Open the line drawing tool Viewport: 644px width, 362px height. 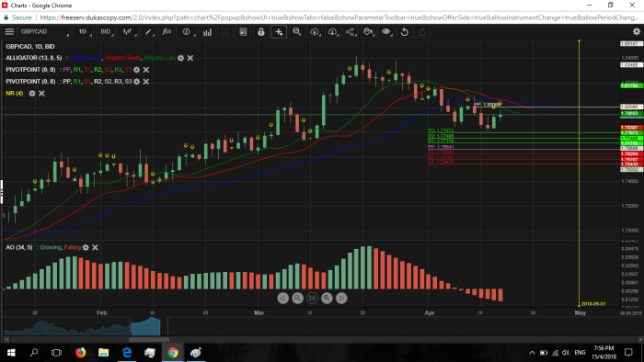tap(148, 31)
